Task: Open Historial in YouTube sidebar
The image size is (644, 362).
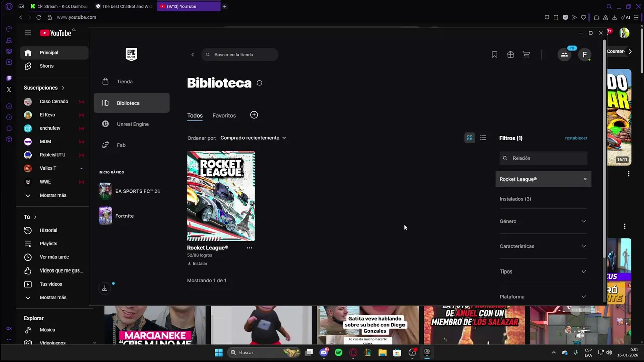Action: coord(54,230)
